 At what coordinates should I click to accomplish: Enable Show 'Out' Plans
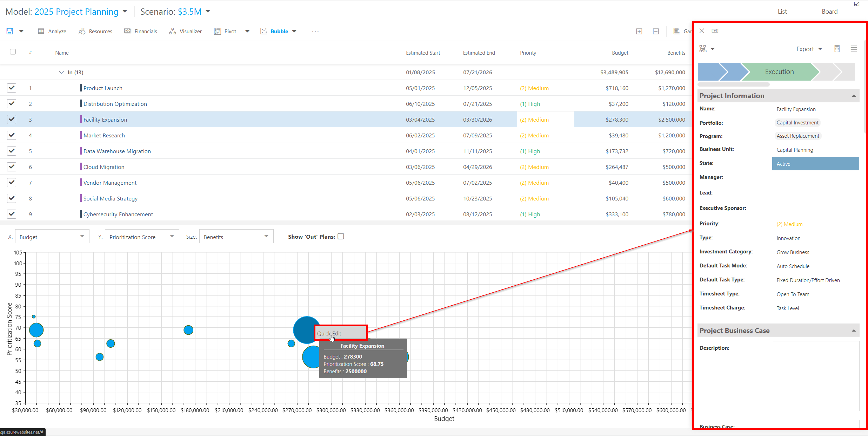[x=341, y=236]
